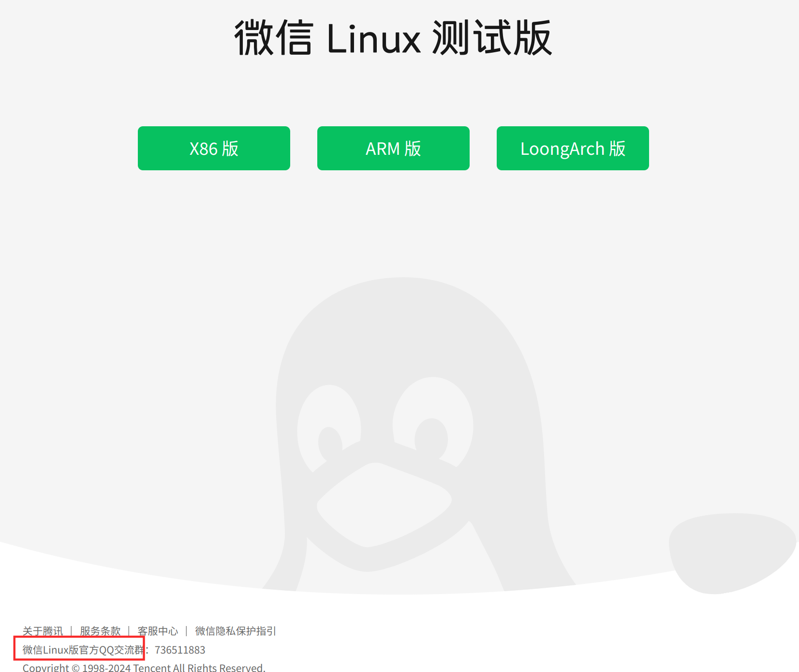
Task: Download the LoongArch 版 build
Action: (x=573, y=148)
